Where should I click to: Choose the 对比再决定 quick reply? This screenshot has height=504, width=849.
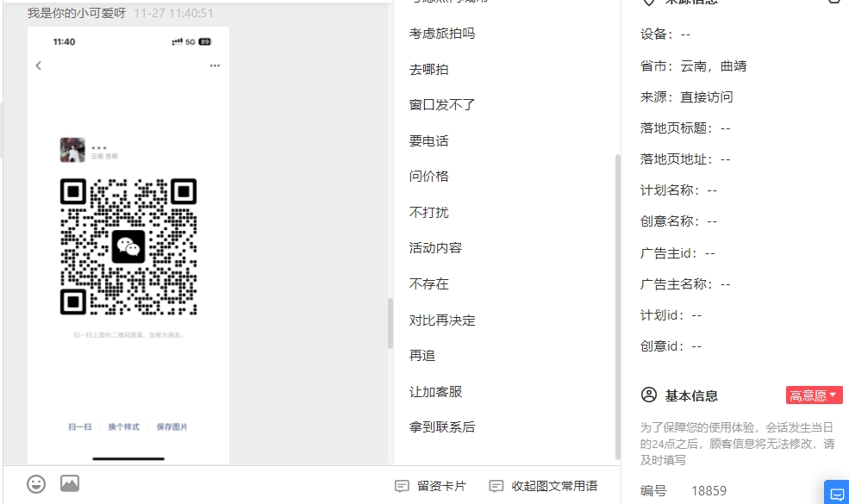click(442, 320)
